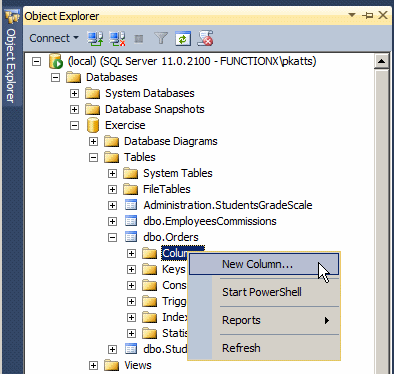Expand the Administration.StudentsGradeScale table node
Viewport: 394px width, 374px height.
pos(112,206)
